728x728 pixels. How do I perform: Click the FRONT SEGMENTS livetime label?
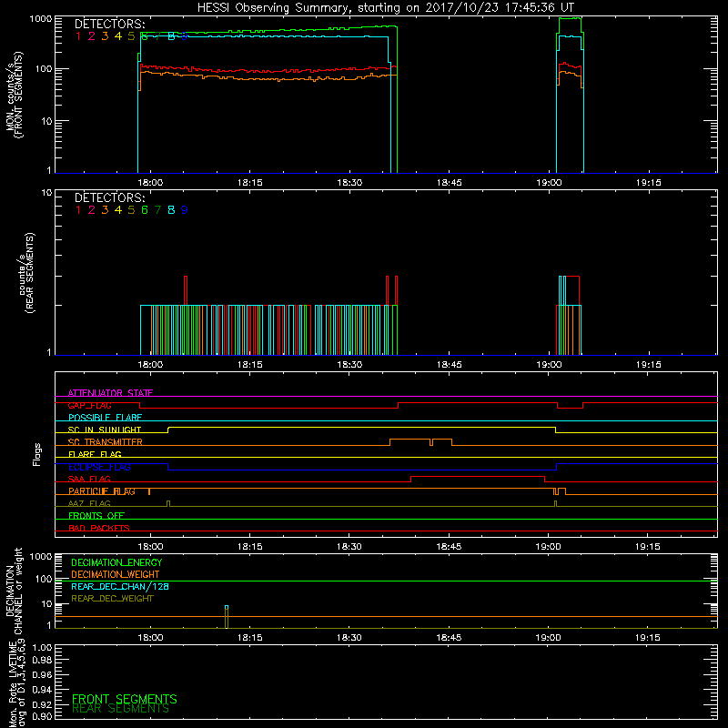pyautogui.click(x=125, y=699)
